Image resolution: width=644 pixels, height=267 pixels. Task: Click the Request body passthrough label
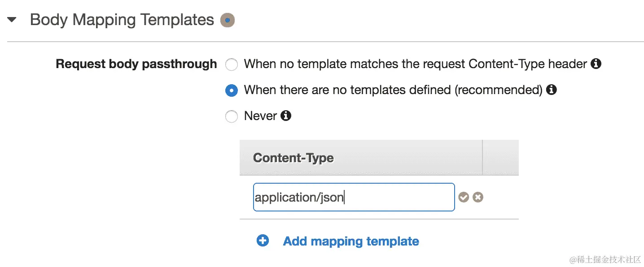coord(136,64)
